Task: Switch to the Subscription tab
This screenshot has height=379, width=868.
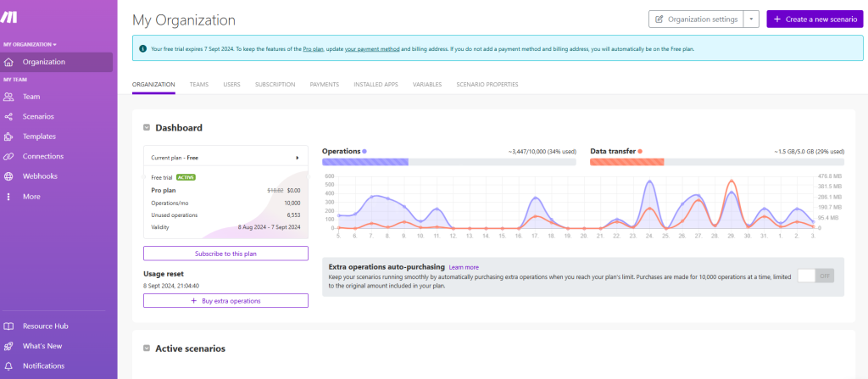Action: coord(275,85)
